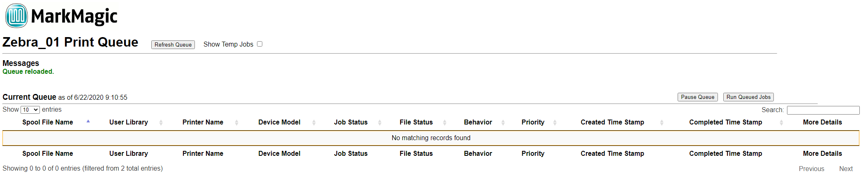Click Run Queued Jobs button
The image size is (868, 183).
point(748,97)
